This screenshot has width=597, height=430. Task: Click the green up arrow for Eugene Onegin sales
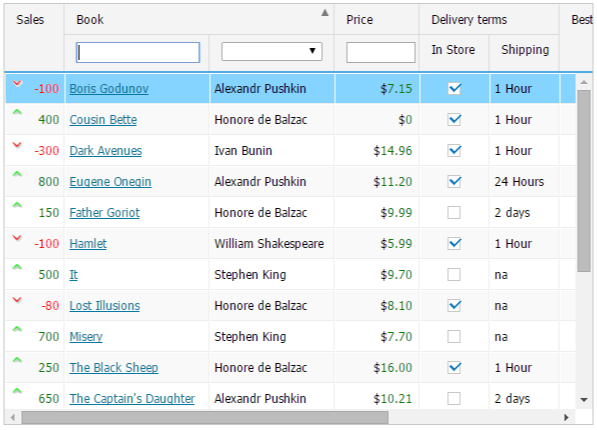pos(17,174)
